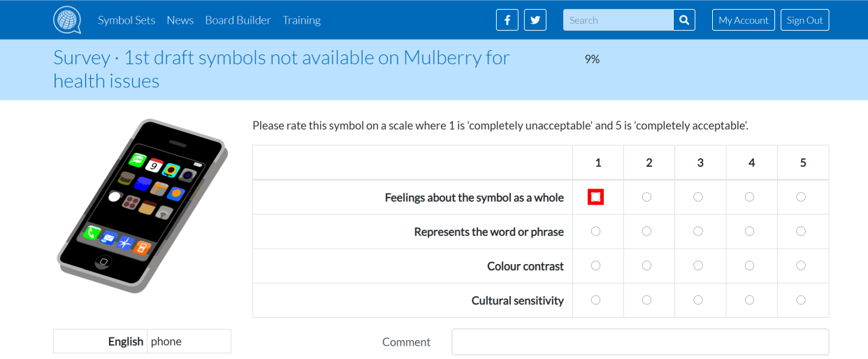868x359 pixels.
Task: Click the 'Cultural sensitivity' row label
Action: (518, 300)
